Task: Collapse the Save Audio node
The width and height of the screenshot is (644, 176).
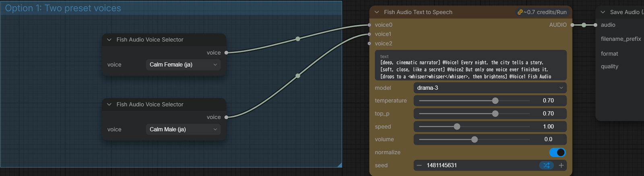Action: [603, 12]
